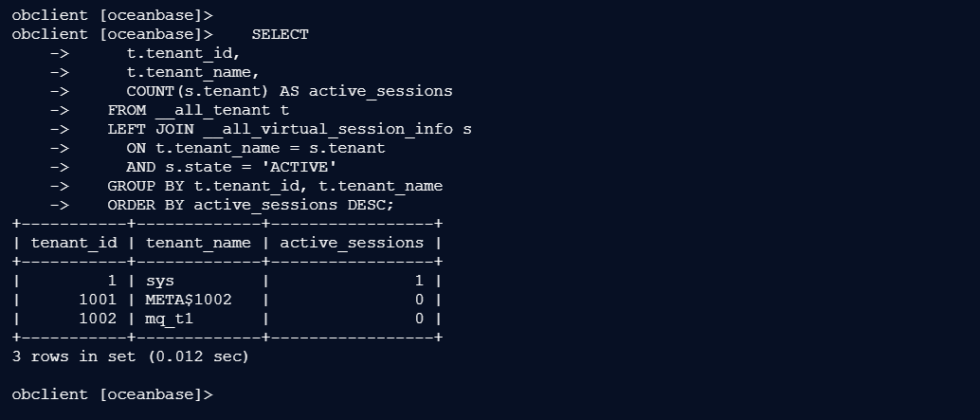Click the active_sessions column header
The width and height of the screenshot is (980, 420).
(x=352, y=243)
